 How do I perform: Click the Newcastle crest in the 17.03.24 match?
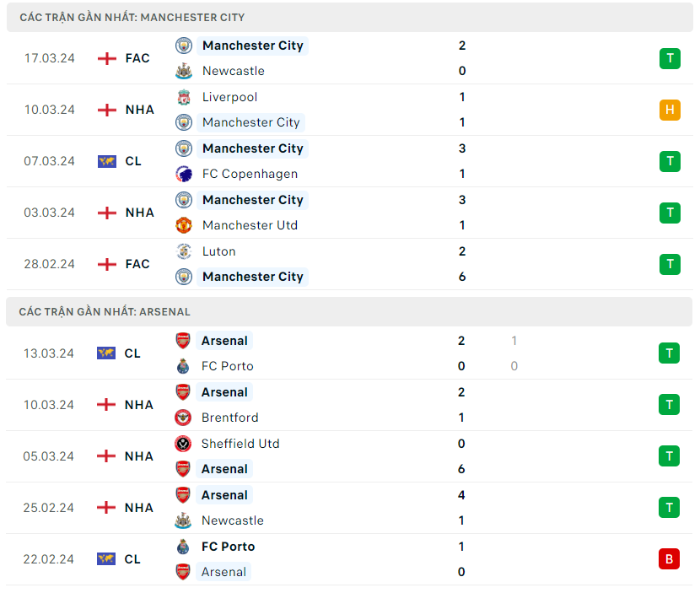coord(184,71)
